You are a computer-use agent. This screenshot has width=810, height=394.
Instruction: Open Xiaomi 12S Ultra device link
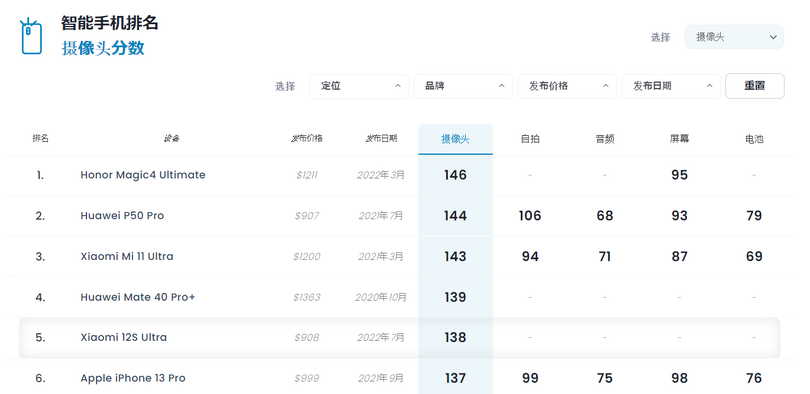[123, 338]
